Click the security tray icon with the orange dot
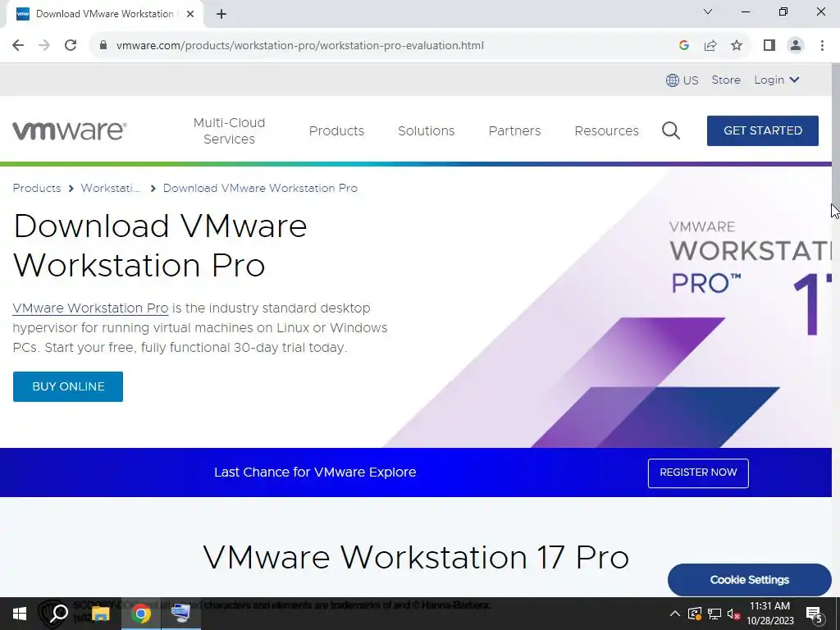The image size is (840, 630). click(694, 614)
